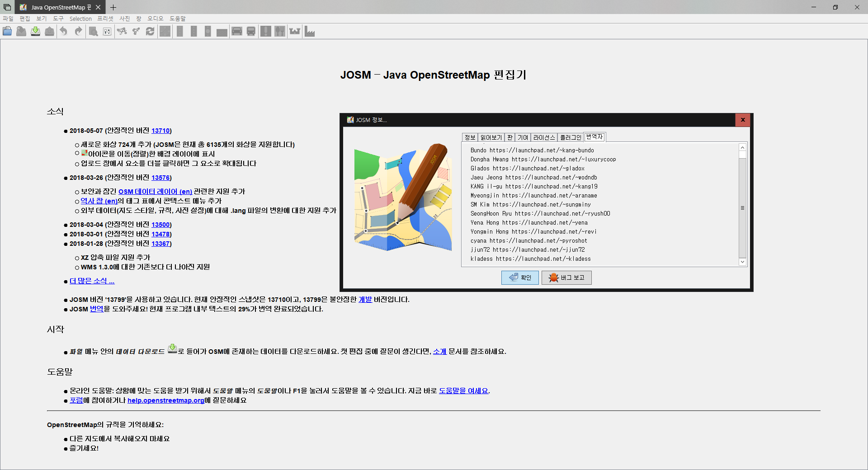Click the 버그 보고 button

(566, 277)
